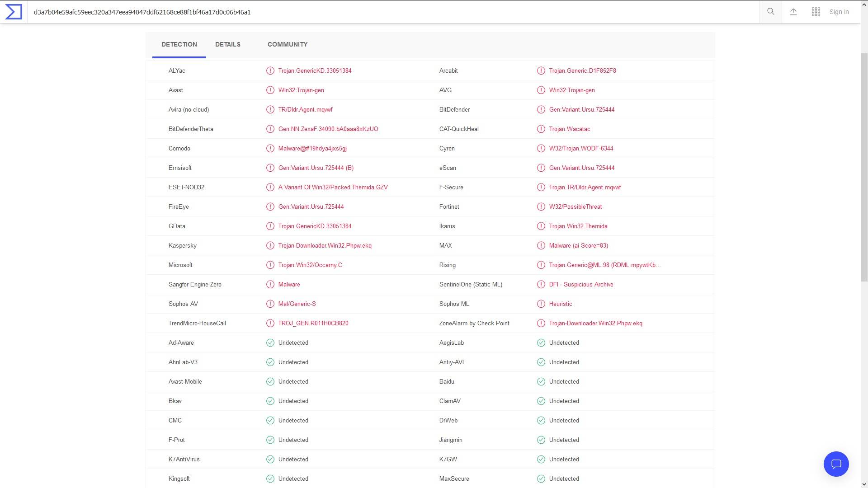The width and height of the screenshot is (868, 488).
Task: Open the chat bubble widget
Action: click(836, 464)
